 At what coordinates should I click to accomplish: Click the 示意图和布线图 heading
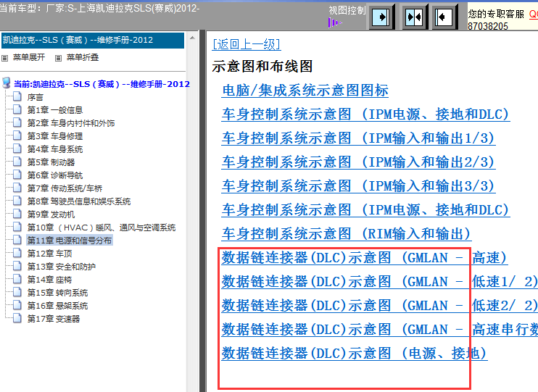[262, 66]
